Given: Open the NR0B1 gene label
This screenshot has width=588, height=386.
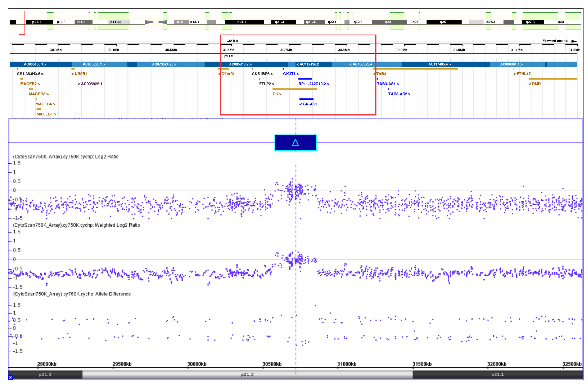Looking at the screenshot, I should [x=79, y=74].
